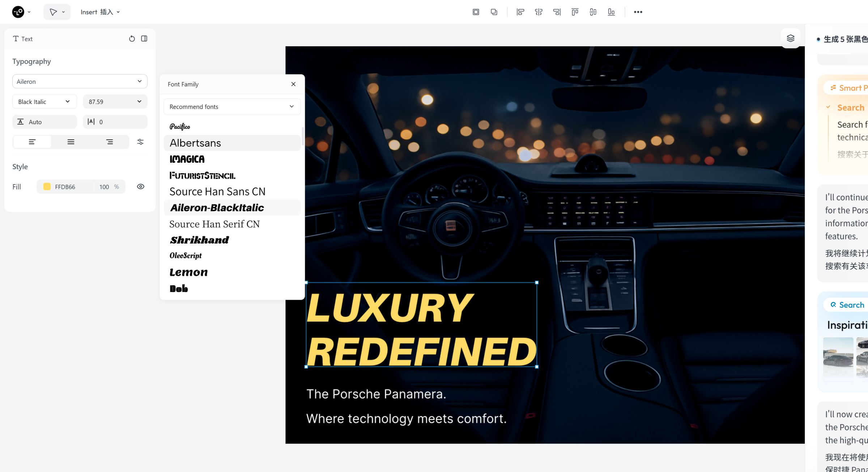Open the Insert menu
The width and height of the screenshot is (868, 472).
click(100, 12)
